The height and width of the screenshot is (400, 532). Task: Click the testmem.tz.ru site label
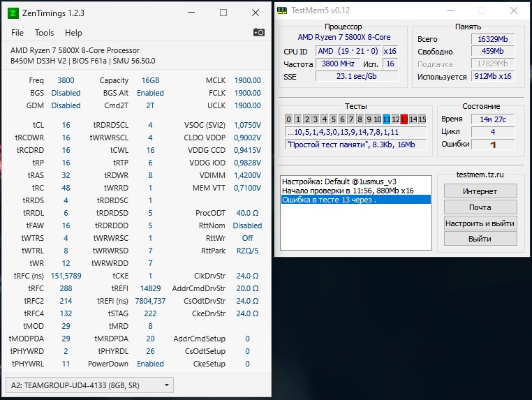pos(480,175)
